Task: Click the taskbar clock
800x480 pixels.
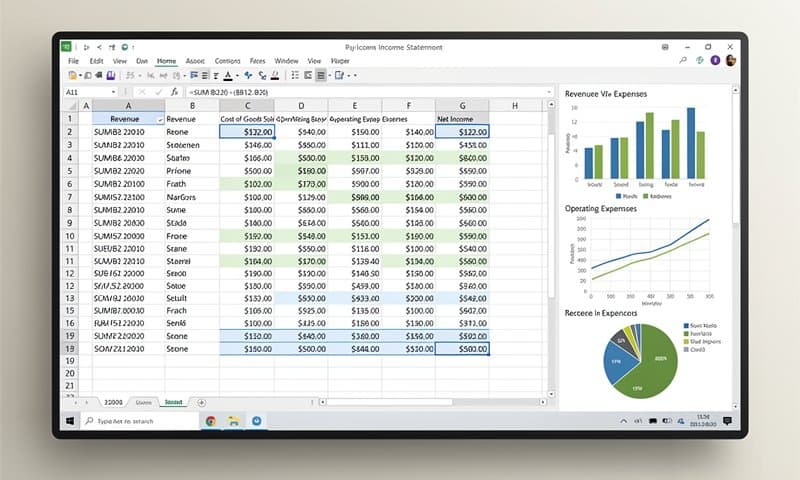Action: pos(703,421)
